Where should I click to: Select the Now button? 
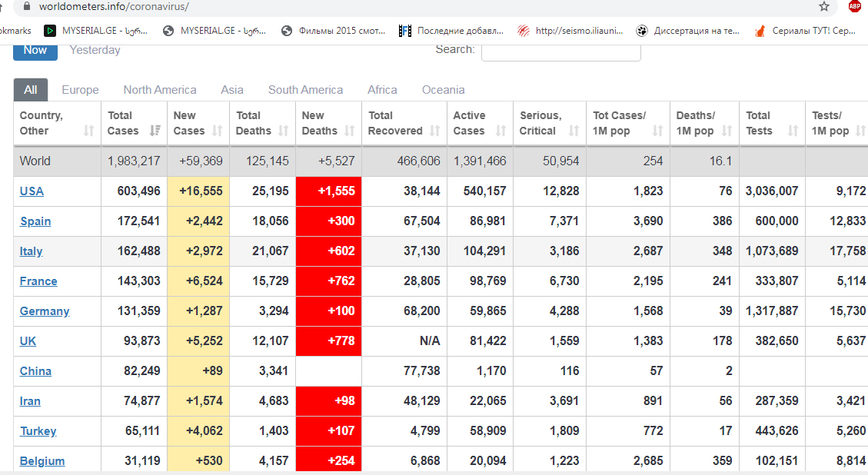coord(35,50)
